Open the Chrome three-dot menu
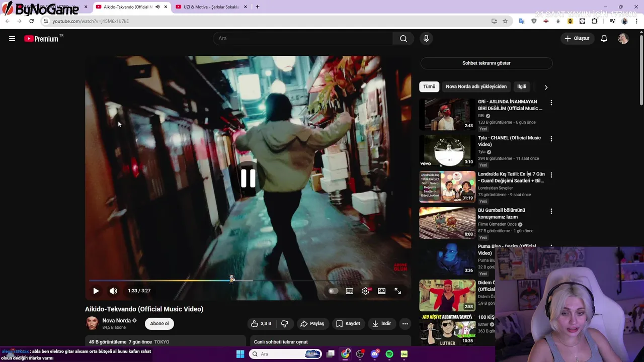The image size is (644, 362). [636, 21]
